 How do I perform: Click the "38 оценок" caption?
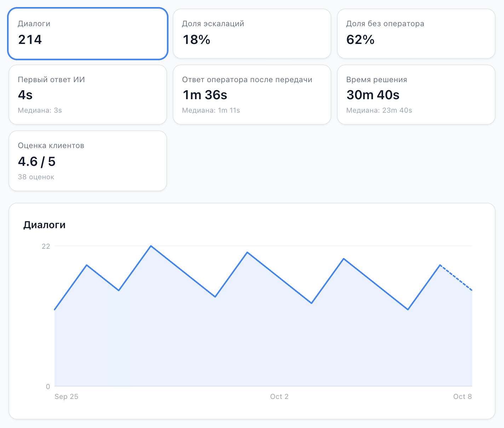(36, 177)
